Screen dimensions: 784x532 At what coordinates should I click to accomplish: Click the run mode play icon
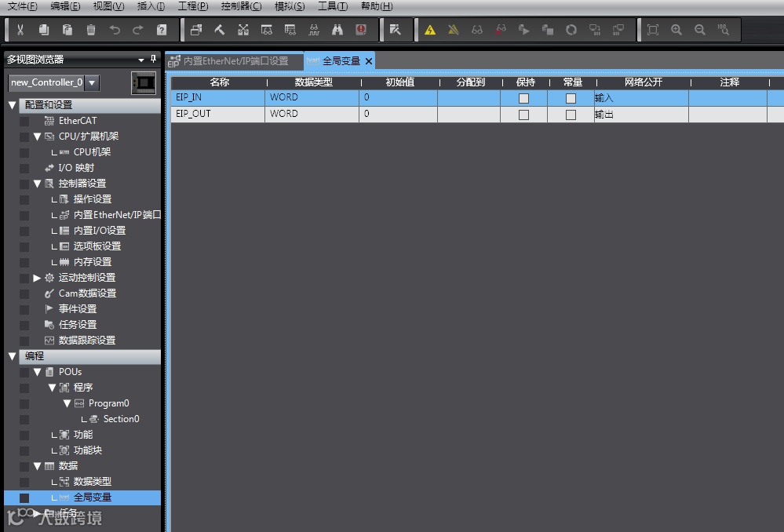[524, 30]
